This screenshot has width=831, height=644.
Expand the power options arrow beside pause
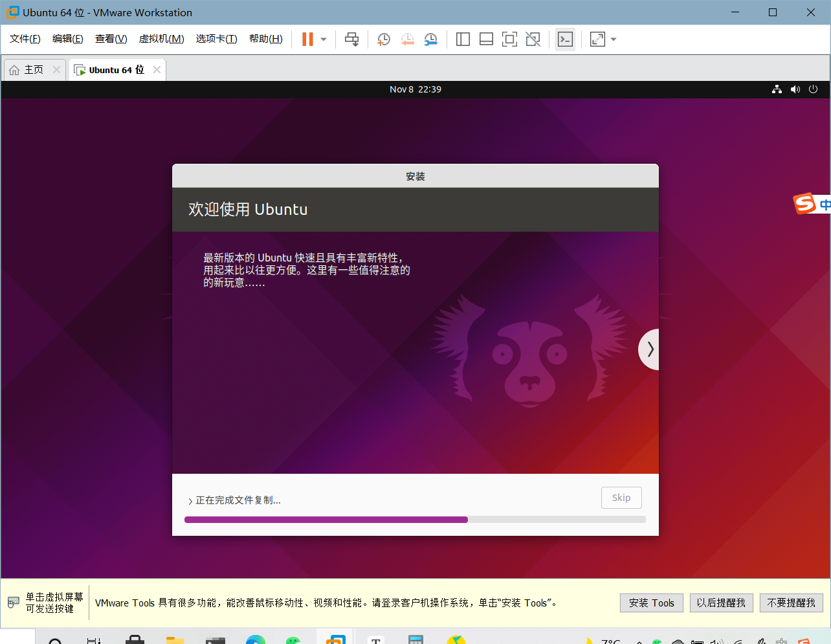(x=324, y=39)
